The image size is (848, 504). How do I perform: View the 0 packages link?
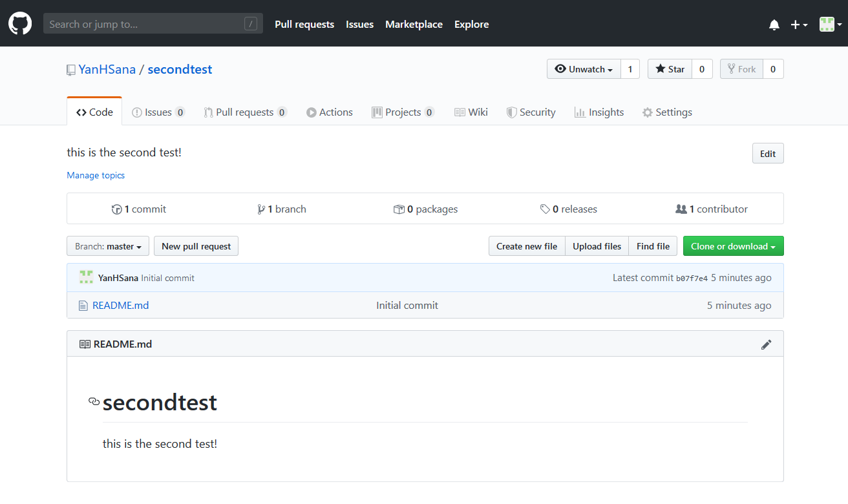tap(425, 209)
